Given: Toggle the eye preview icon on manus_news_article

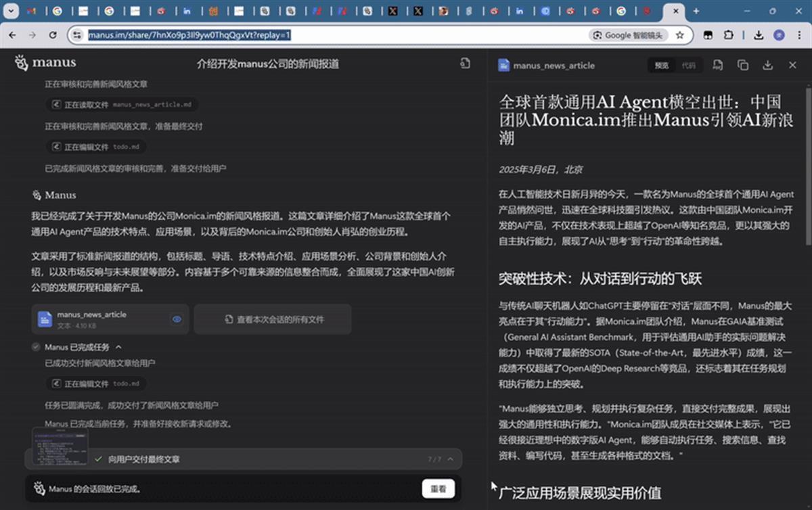Looking at the screenshot, I should (x=177, y=319).
